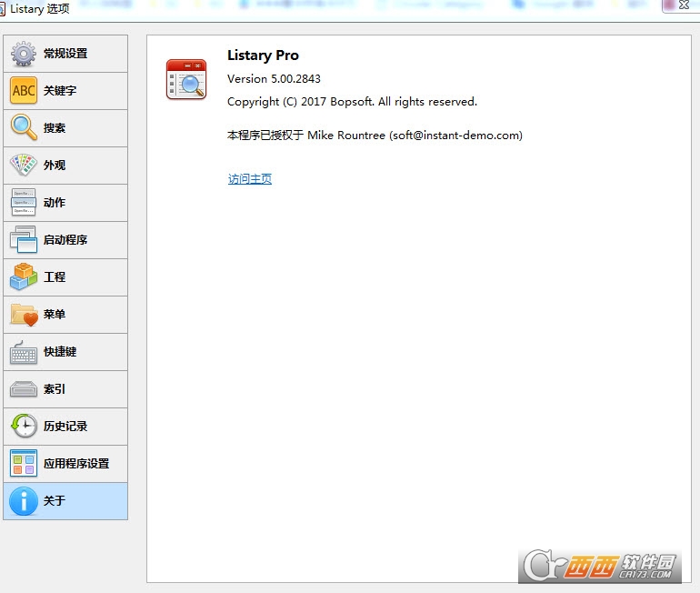Open the 工程 projects page
The height and width of the screenshot is (593, 700).
pyautogui.click(x=65, y=276)
